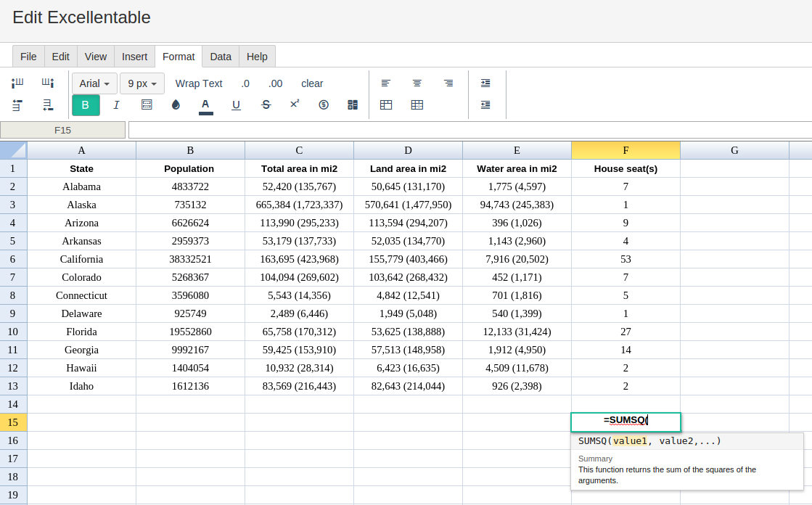Toggle the Bold formatting button

[86, 105]
